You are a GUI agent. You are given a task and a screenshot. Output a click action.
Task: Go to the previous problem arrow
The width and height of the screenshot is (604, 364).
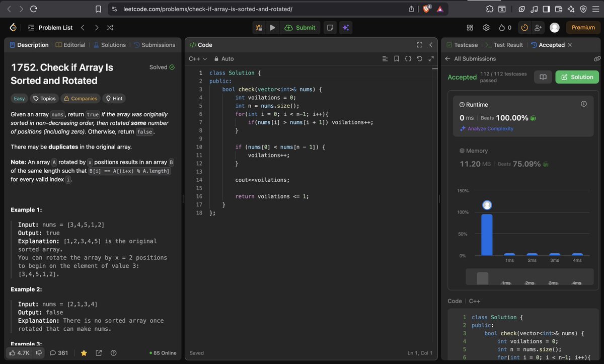point(83,28)
